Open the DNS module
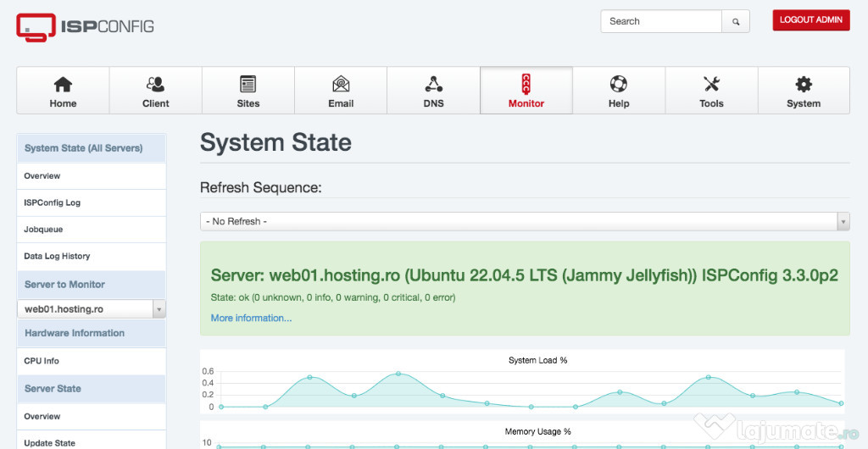 [433, 91]
